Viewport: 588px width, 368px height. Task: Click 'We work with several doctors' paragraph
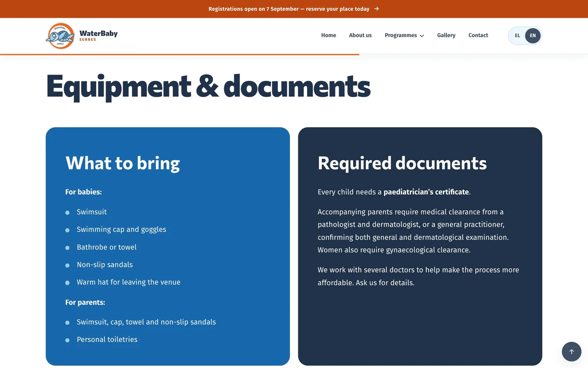pos(418,276)
